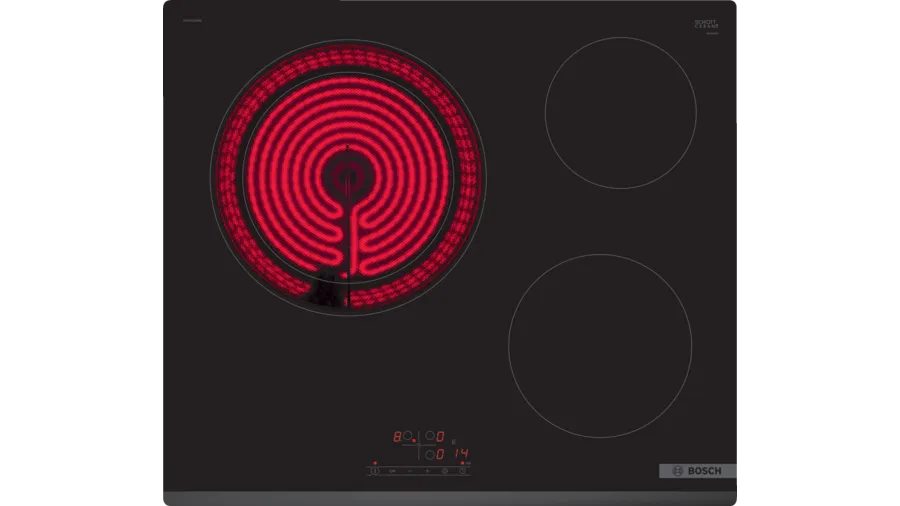Image resolution: width=900 pixels, height=506 pixels.
Task: Click inside the bottom right cooking zone
Action: pos(600,345)
